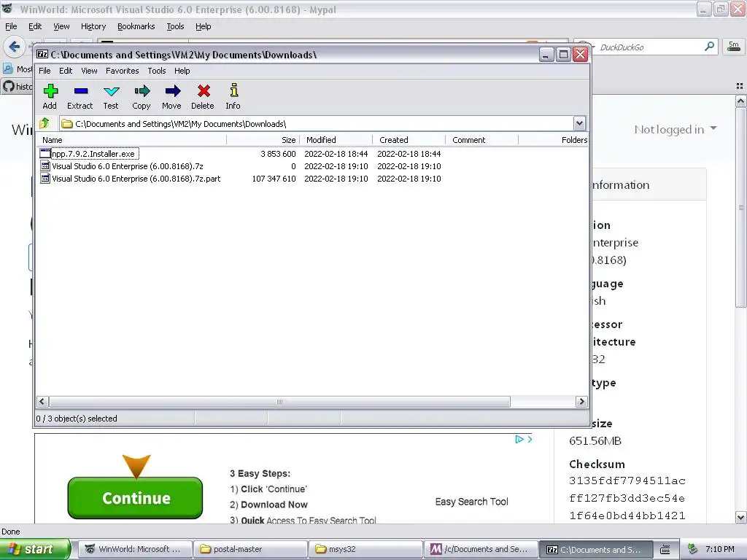The image size is (747, 560).
Task: Open Mypal Tools menu
Action: (175, 26)
